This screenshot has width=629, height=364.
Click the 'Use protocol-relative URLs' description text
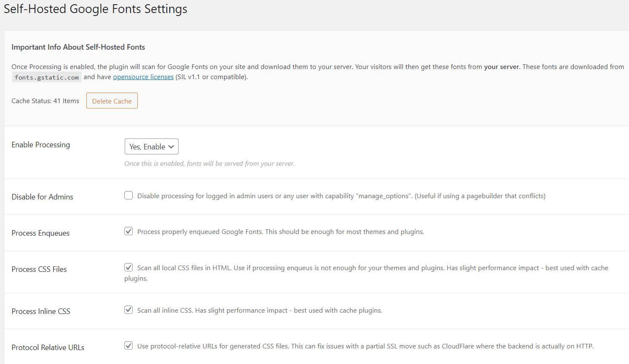365,346
